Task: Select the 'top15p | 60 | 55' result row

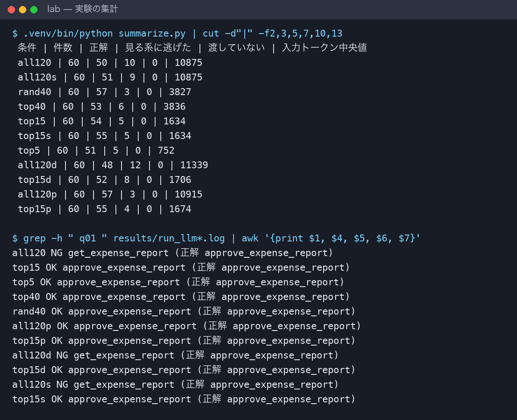Action: coord(104,209)
